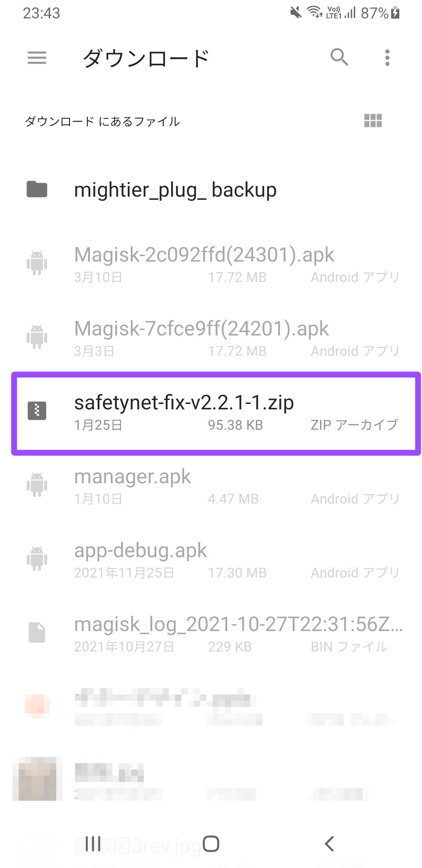Tap the search magnifier icon
422x868 pixels.
click(x=339, y=57)
